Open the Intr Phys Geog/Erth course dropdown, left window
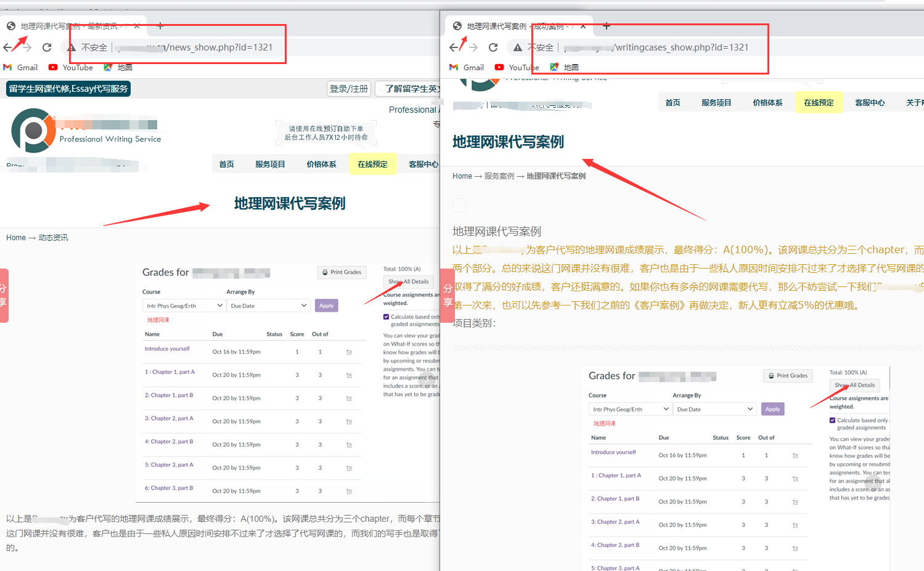 point(184,306)
